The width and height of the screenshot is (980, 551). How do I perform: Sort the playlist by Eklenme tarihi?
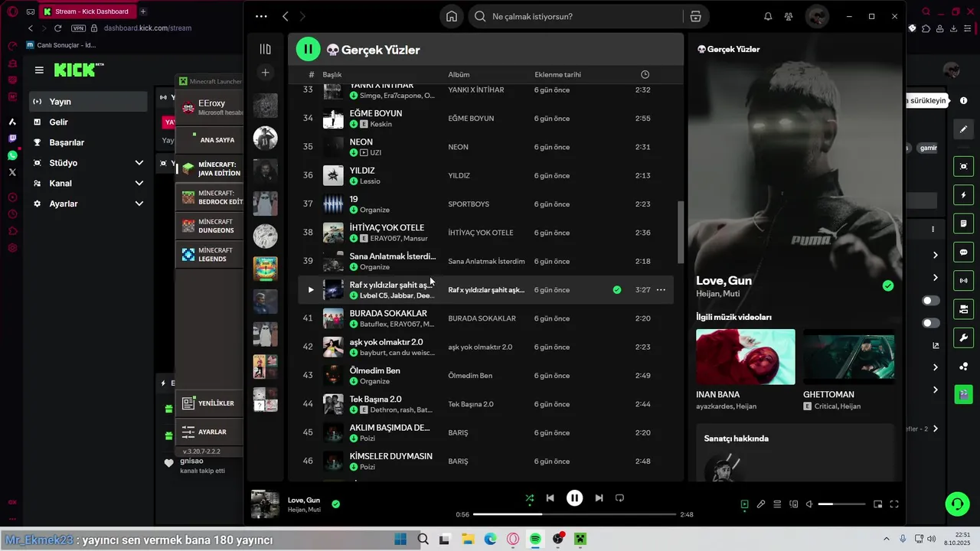point(557,74)
